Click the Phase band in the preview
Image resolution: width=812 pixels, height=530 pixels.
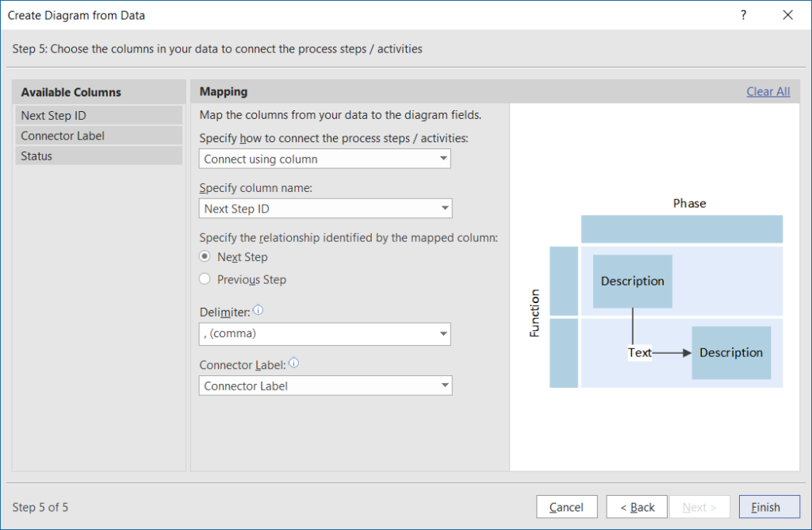click(x=682, y=229)
